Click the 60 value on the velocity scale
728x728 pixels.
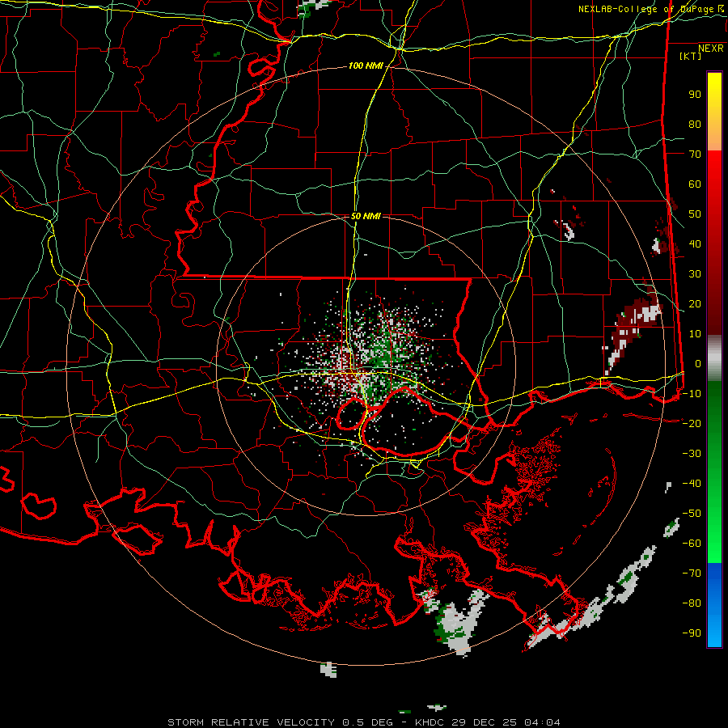[695, 184]
